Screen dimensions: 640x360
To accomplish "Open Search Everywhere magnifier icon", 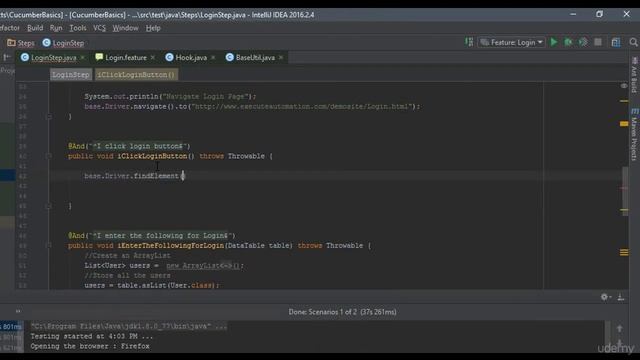I will tap(633, 42).
